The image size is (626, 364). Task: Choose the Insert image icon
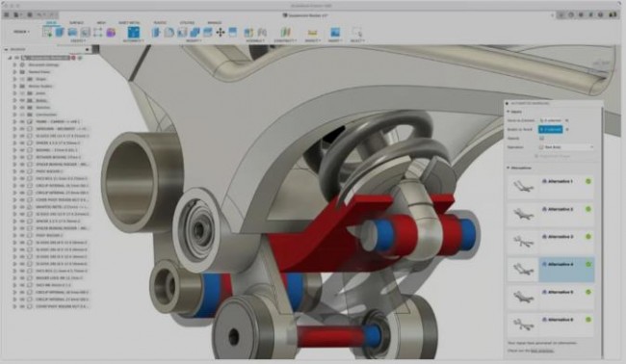tap(335, 33)
